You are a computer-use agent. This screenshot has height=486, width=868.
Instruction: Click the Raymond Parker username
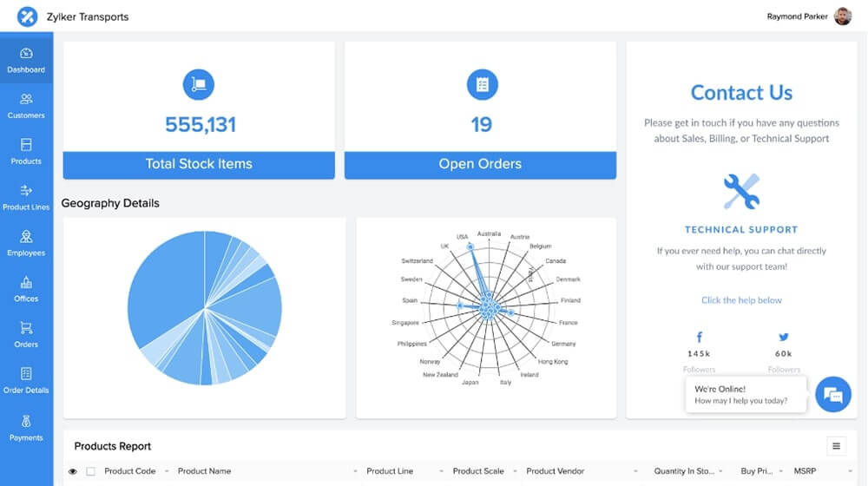pos(797,16)
